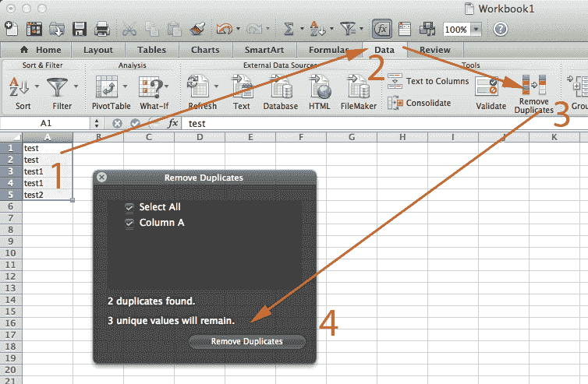Expand the Refresh dropdown arrow
Screen dimensions: 588x384
point(216,86)
